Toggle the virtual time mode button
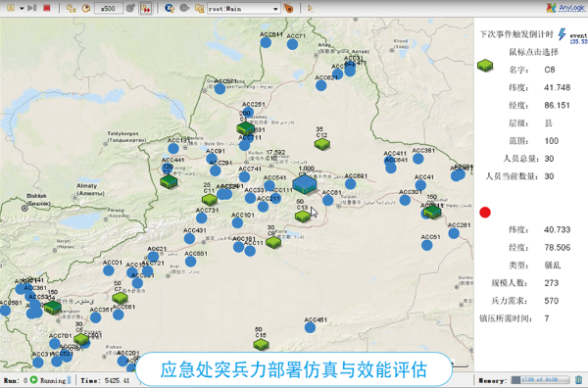Image resolution: width=588 pixels, height=388 pixels. click(146, 8)
